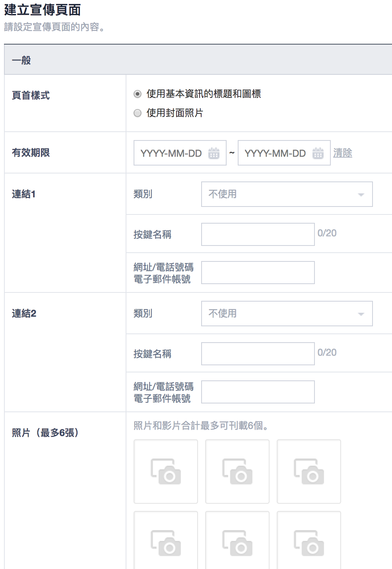
Task: Focus the 連結1 網址/電話號碼 field
Action: coord(258,273)
